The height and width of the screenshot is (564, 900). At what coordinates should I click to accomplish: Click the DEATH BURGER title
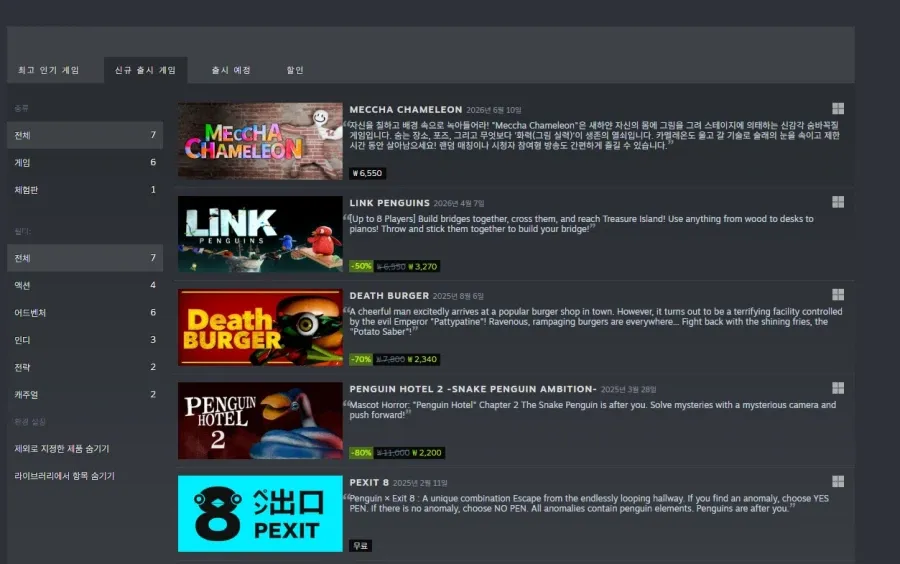pyautogui.click(x=389, y=296)
